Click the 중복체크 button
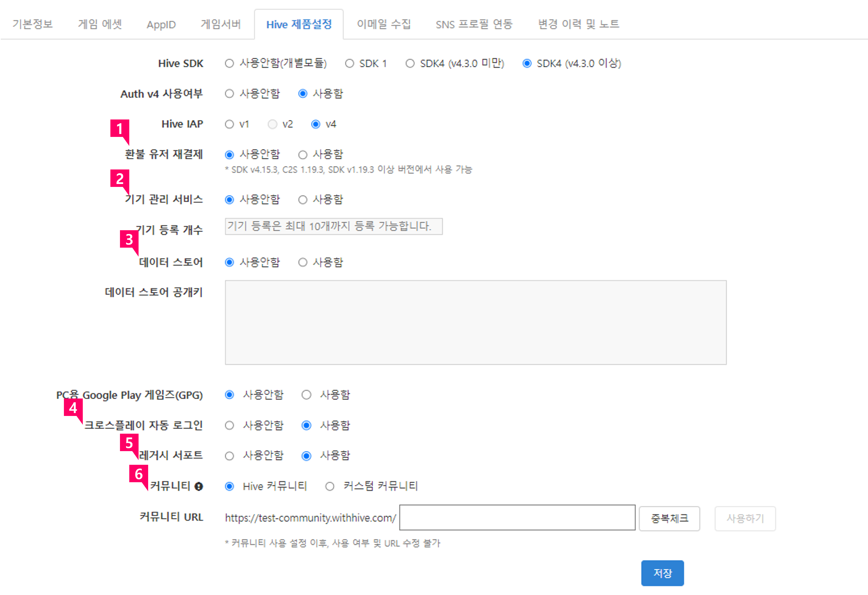Screen dimensions: 868x595 669,518
